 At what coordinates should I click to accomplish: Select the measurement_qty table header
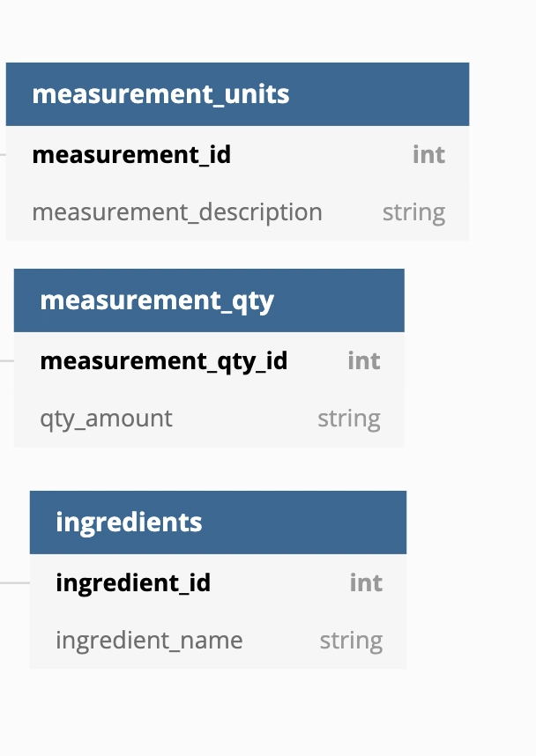(209, 300)
